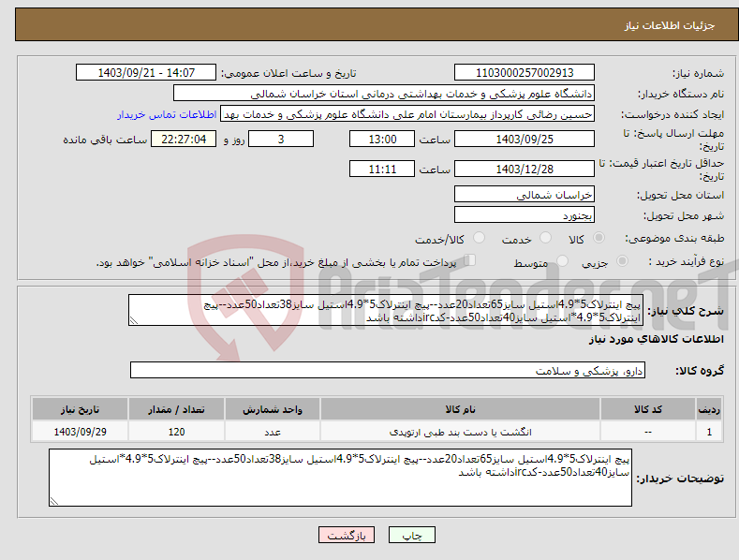The image size is (739, 560).
Task: Click the request creator name field
Action: tap(407, 114)
